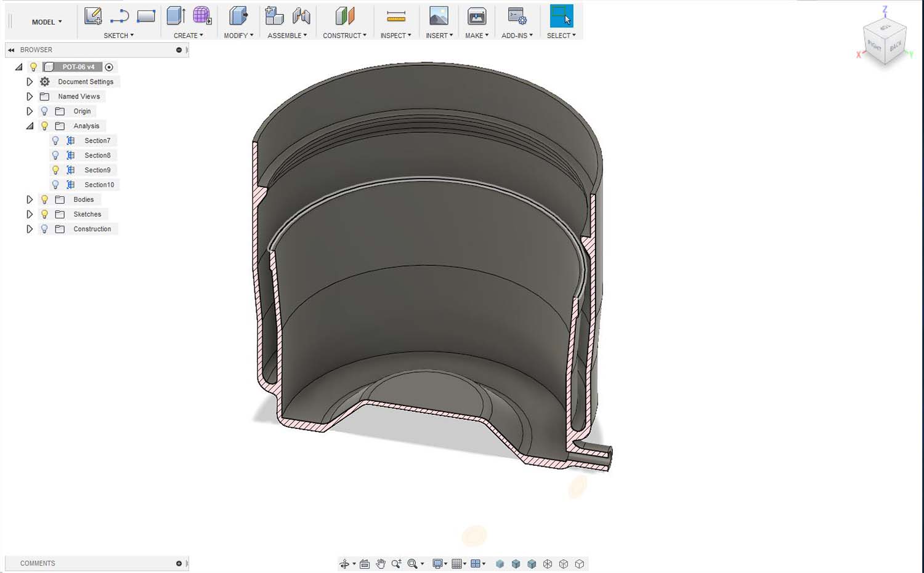Activate the Extrude tool
Viewport: 924px width, 573px height.
(x=176, y=16)
